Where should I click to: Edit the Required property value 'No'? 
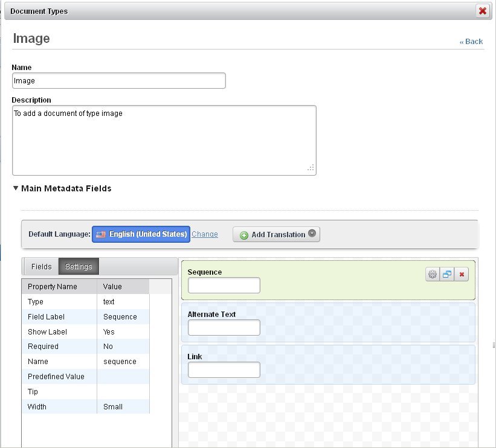coord(123,347)
